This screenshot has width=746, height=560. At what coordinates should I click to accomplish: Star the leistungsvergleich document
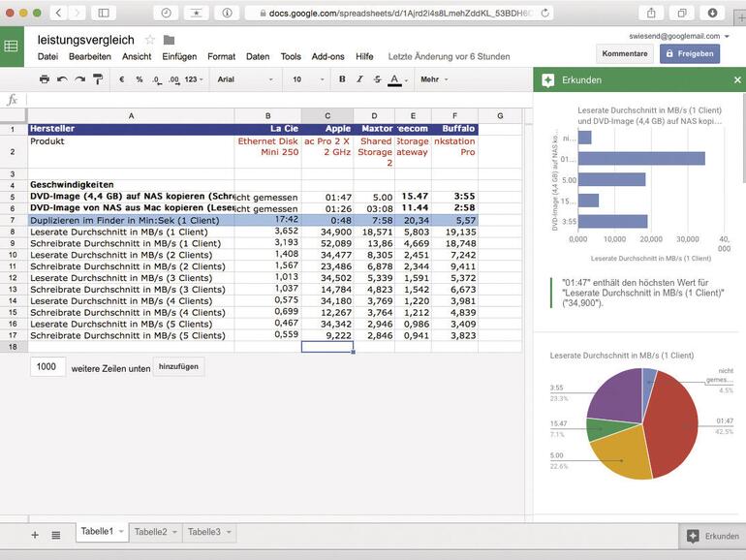tap(150, 40)
